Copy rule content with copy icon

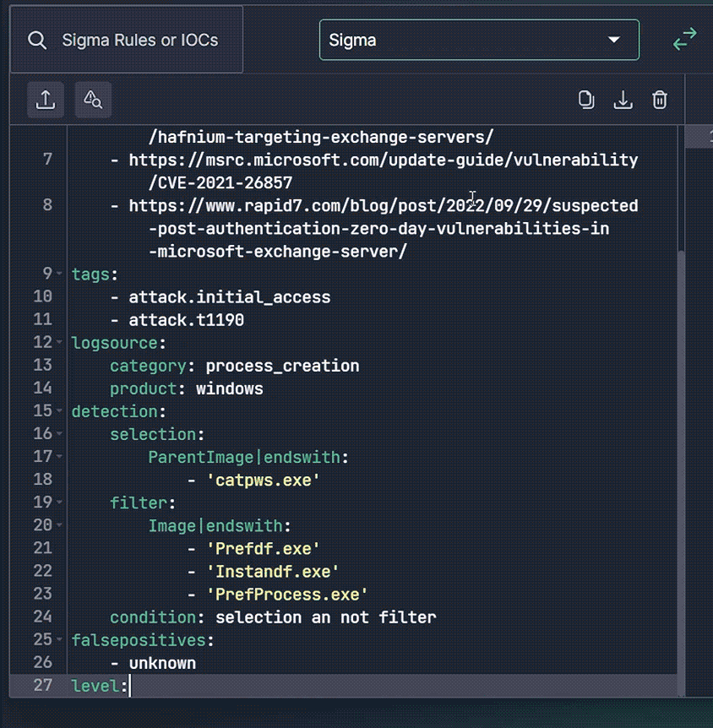[x=586, y=100]
